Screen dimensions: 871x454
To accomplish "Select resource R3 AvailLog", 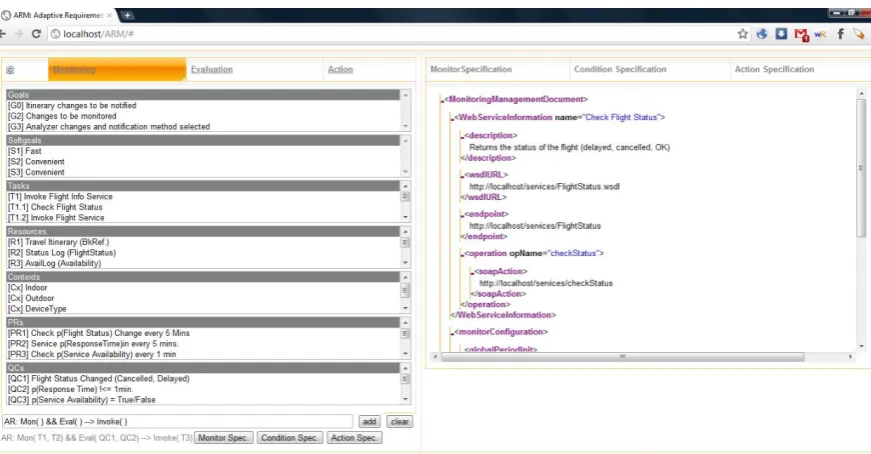I will [203, 263].
